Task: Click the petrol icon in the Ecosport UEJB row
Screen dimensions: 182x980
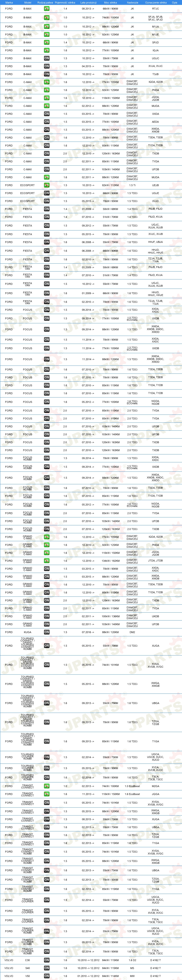Action: click(x=47, y=185)
